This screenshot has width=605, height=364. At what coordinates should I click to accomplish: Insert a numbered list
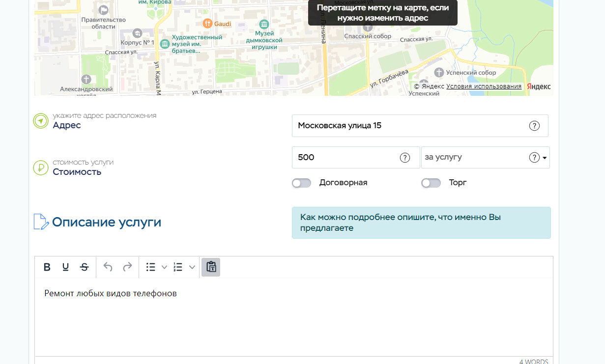click(x=178, y=267)
